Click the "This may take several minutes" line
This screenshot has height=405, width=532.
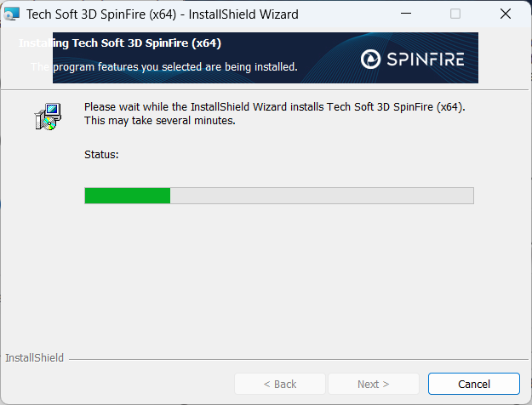click(x=159, y=121)
